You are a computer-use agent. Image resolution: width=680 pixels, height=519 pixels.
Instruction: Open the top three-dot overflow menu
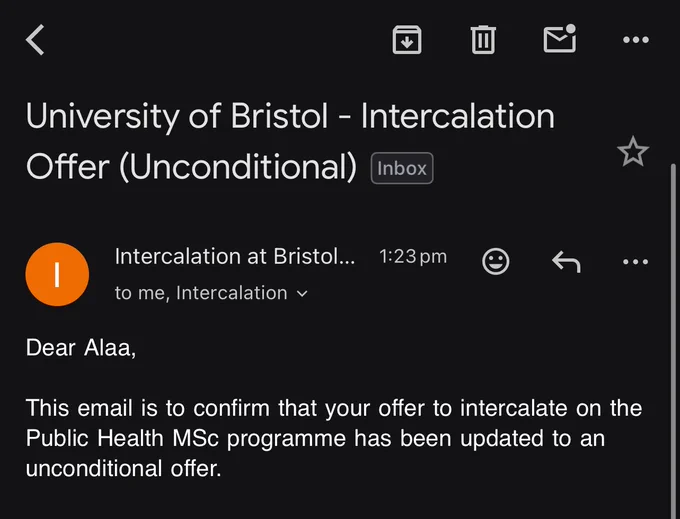636,40
